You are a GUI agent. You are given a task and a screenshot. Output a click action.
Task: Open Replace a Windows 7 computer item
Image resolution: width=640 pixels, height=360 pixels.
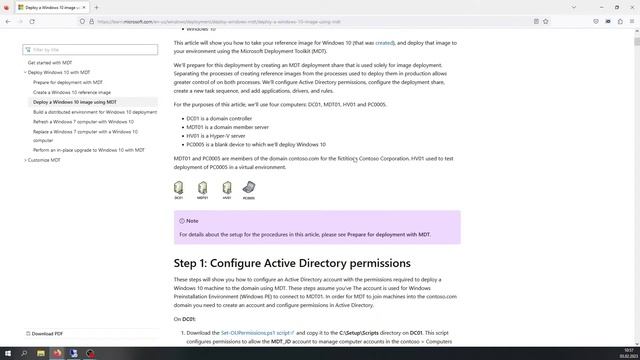coord(85,136)
